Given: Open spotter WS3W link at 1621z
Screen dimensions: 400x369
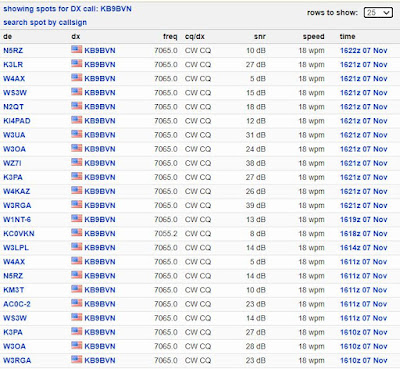Looking at the screenshot, I should pyautogui.click(x=15, y=93).
